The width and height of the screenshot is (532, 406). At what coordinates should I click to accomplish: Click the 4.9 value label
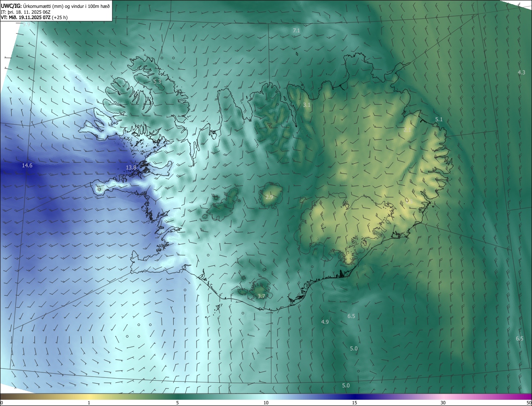pyautogui.click(x=325, y=322)
